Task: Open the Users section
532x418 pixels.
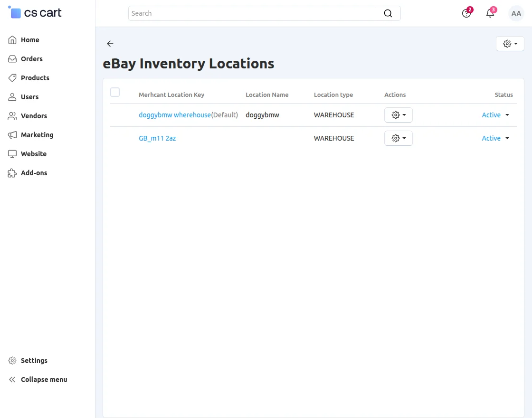Action: (x=29, y=97)
